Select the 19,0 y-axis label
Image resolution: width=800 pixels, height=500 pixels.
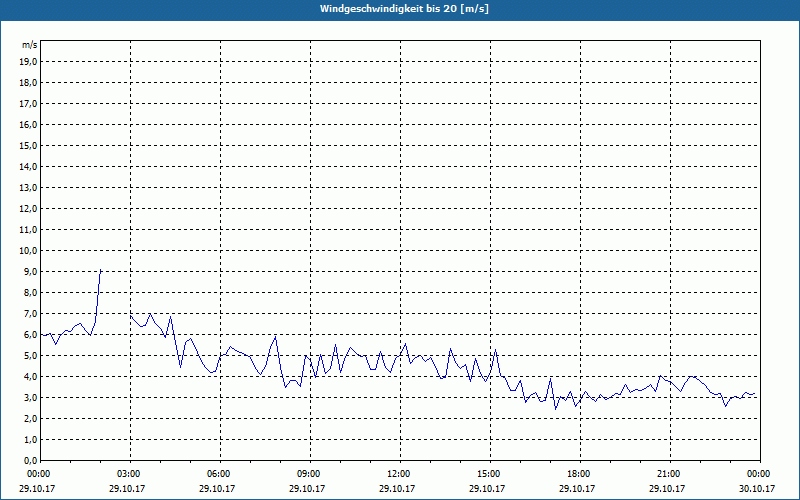click(29, 62)
